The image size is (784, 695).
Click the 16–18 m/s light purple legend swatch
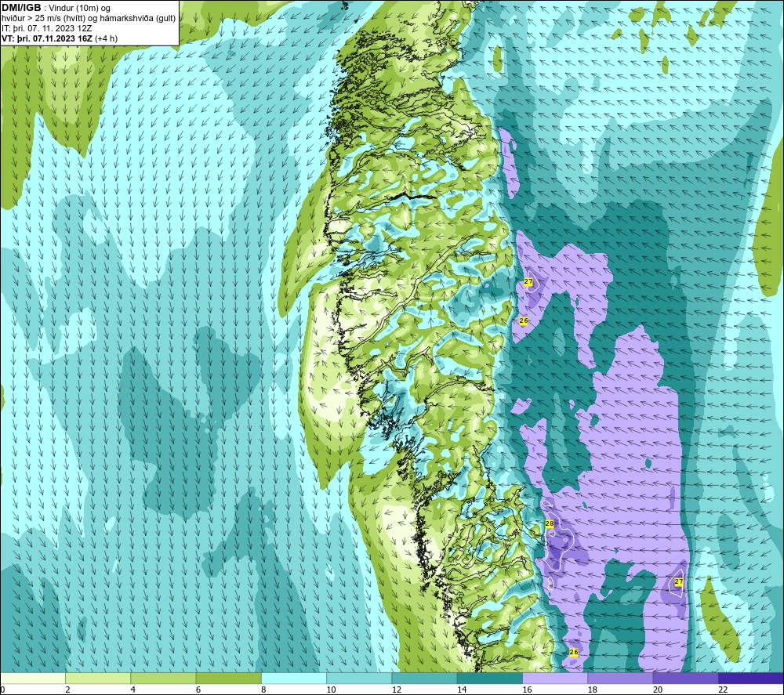[x=555, y=678]
